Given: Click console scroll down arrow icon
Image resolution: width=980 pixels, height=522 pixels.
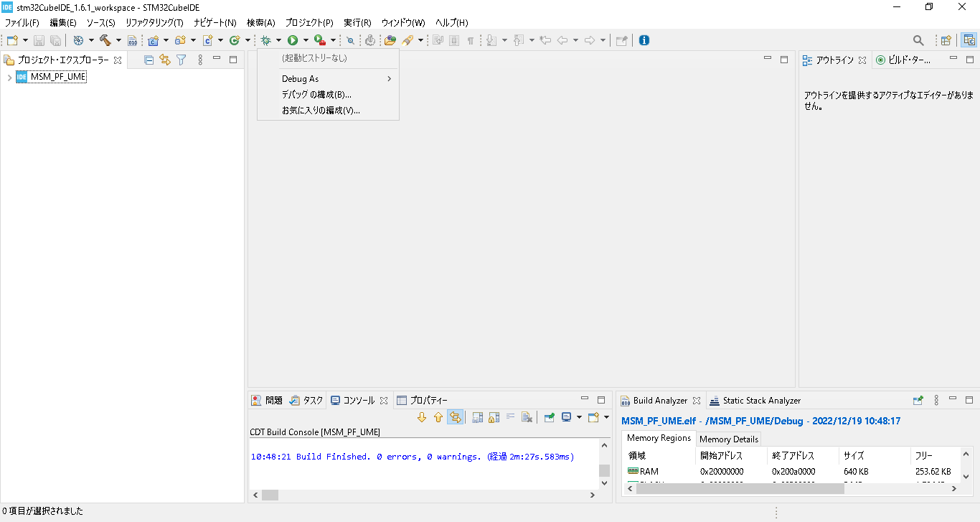Looking at the screenshot, I should [422, 417].
